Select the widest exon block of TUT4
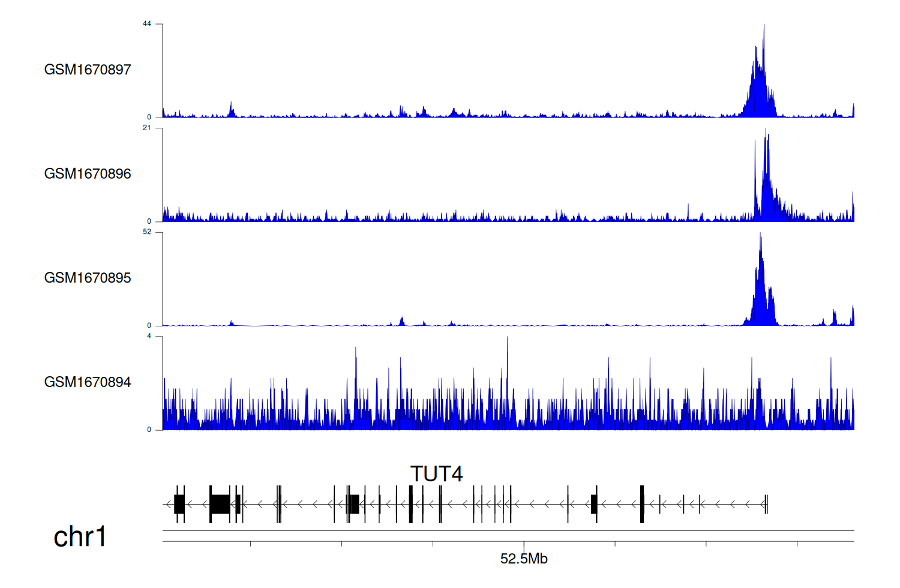Viewport: 900px width, 588px height. pyautogui.click(x=220, y=504)
